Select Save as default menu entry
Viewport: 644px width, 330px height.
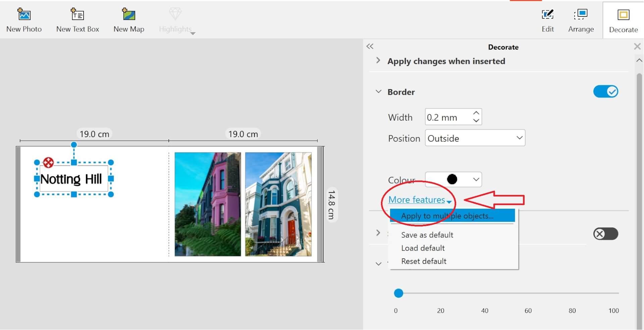[x=427, y=235]
